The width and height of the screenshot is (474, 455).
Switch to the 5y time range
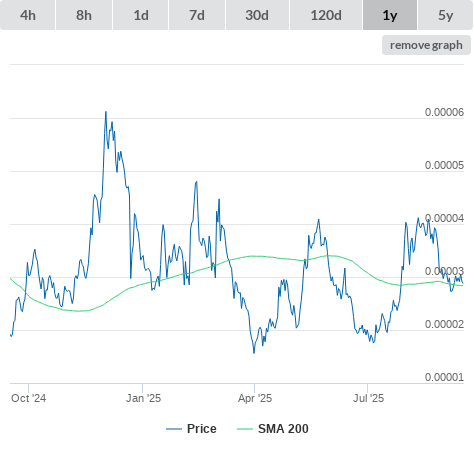tap(446, 15)
